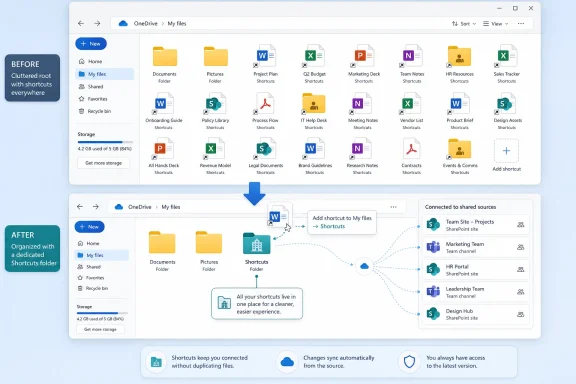This screenshot has height=384, width=576.
Task: Click the New button in bottom window
Action: point(89,227)
